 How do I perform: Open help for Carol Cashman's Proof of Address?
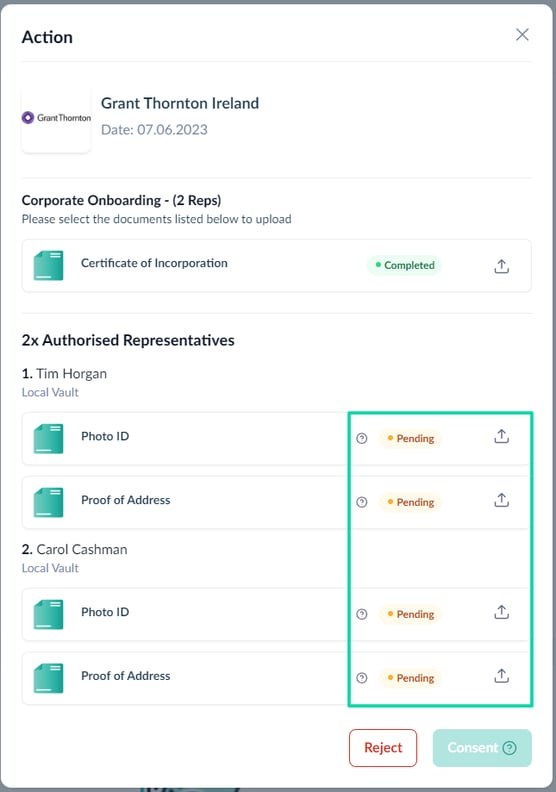pyautogui.click(x=362, y=678)
